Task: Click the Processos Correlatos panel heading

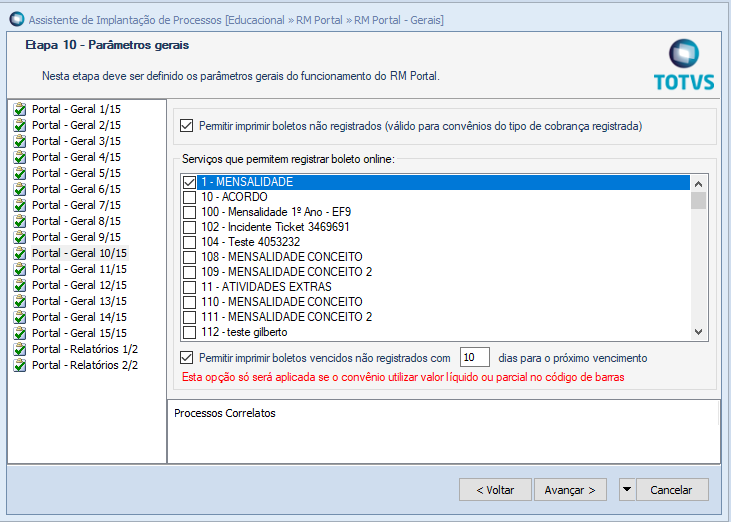Action: (x=225, y=413)
